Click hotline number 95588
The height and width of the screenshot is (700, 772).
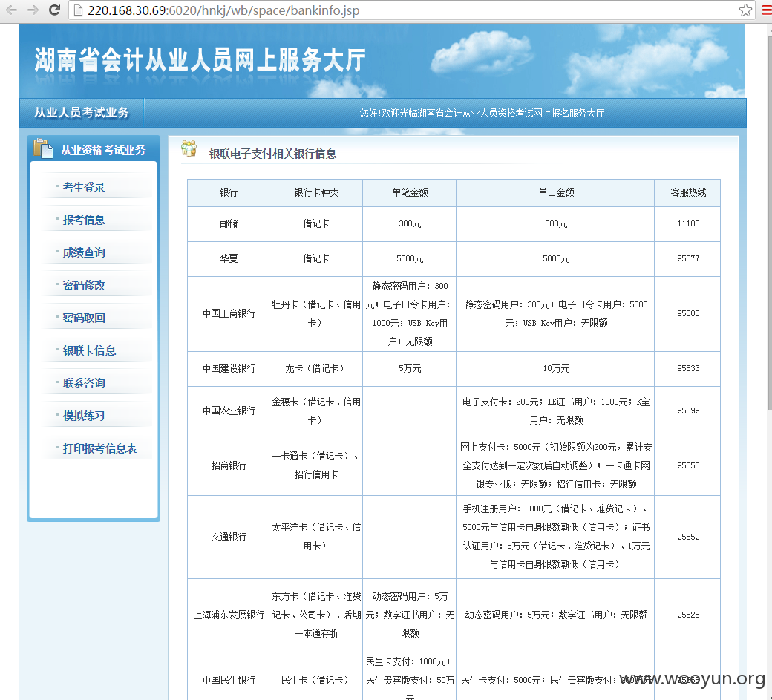tap(688, 313)
